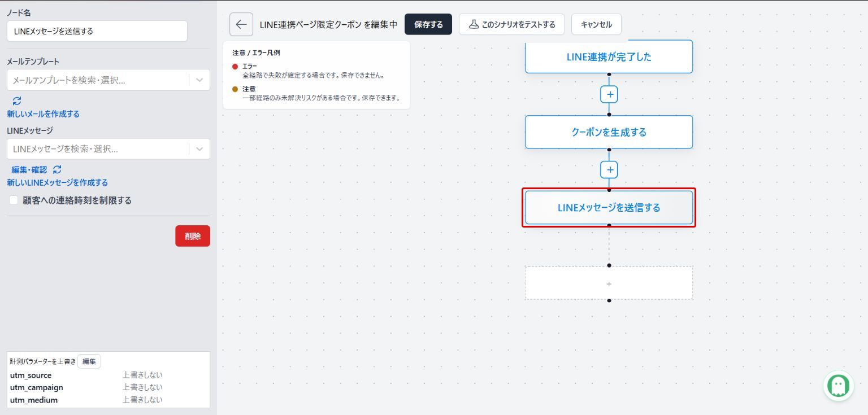Click 上書きしない value beside utm_source
This screenshot has width=868, height=415.
pyautogui.click(x=142, y=375)
